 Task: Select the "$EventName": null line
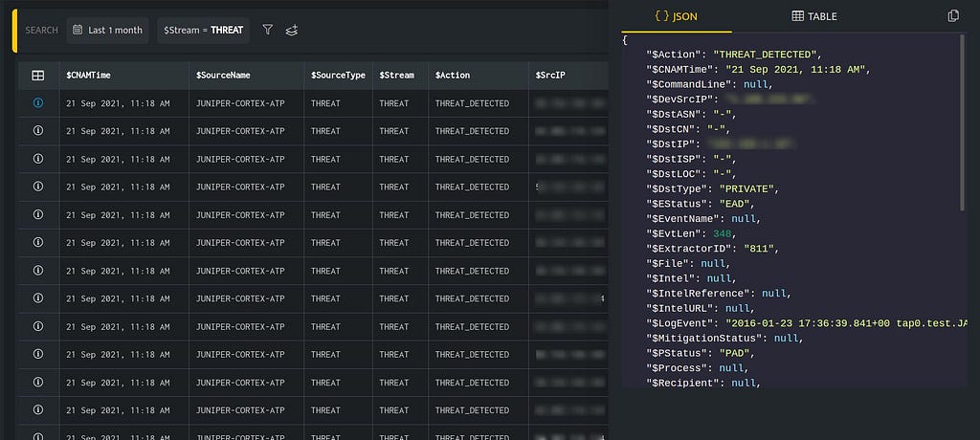click(703, 219)
